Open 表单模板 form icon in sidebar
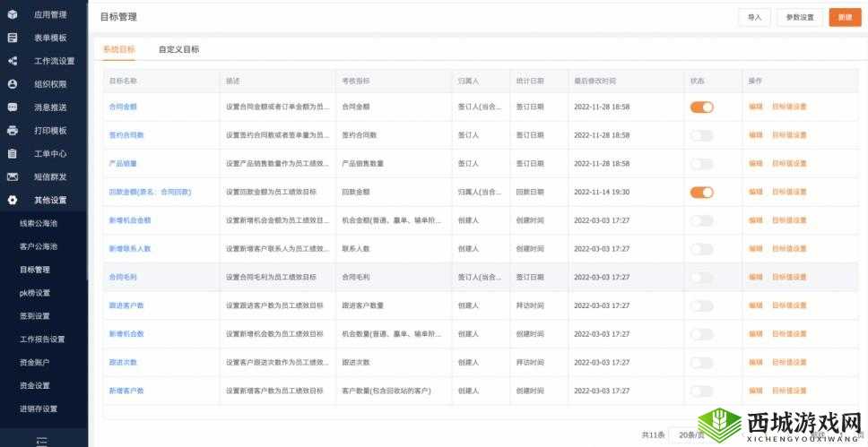Screen dimensions: 868x447 click(13, 38)
